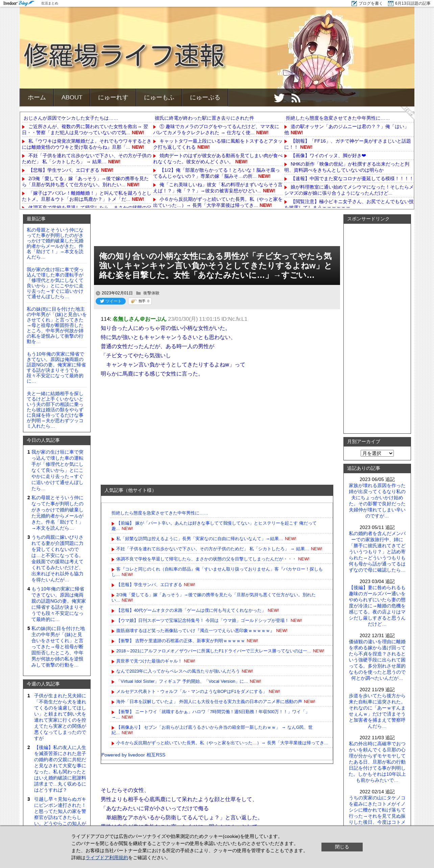Click the folder icon beside 衝撃体験
Image resolution: width=434 pixels, height=868 pixels.
(138, 293)
